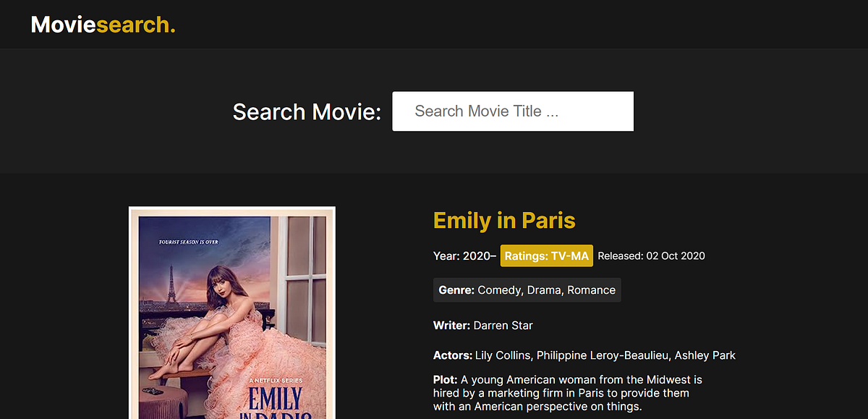Open the Emily in Paris title heading

tap(504, 220)
